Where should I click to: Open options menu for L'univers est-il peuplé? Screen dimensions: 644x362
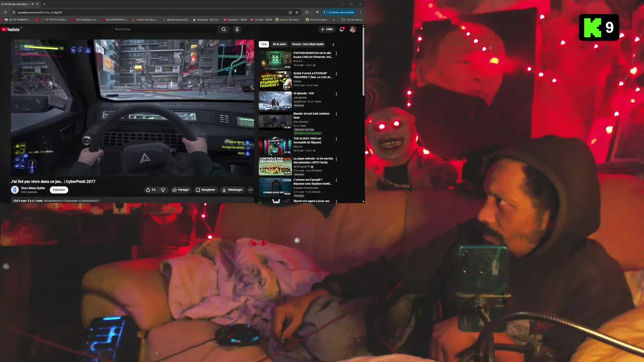[336, 179]
